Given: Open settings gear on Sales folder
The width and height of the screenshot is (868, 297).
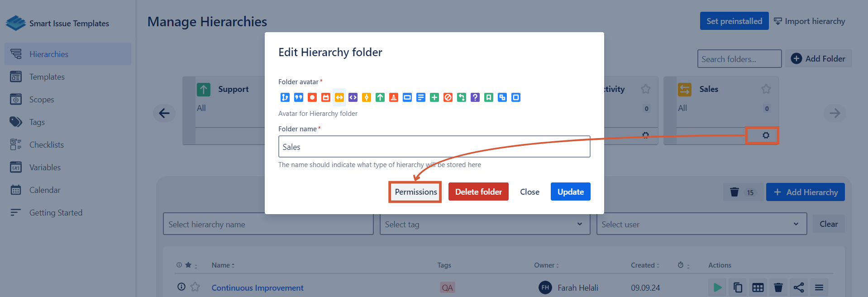Looking at the screenshot, I should pos(765,135).
